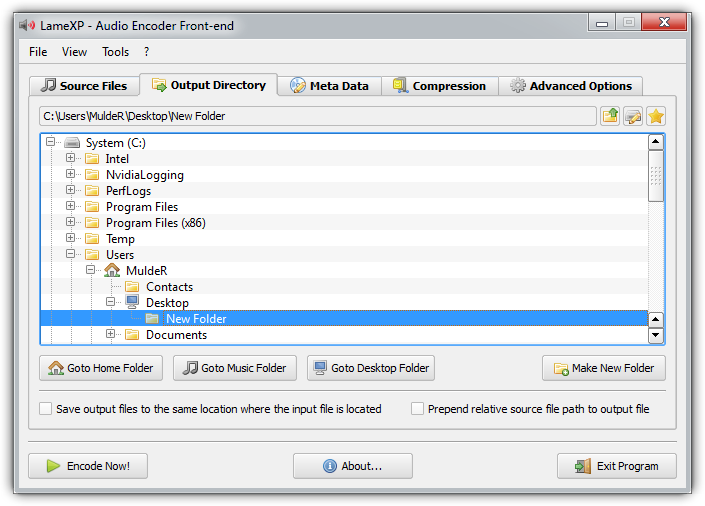Click the Contacts folder icon
The width and height of the screenshot is (705, 506).
pyautogui.click(x=132, y=287)
